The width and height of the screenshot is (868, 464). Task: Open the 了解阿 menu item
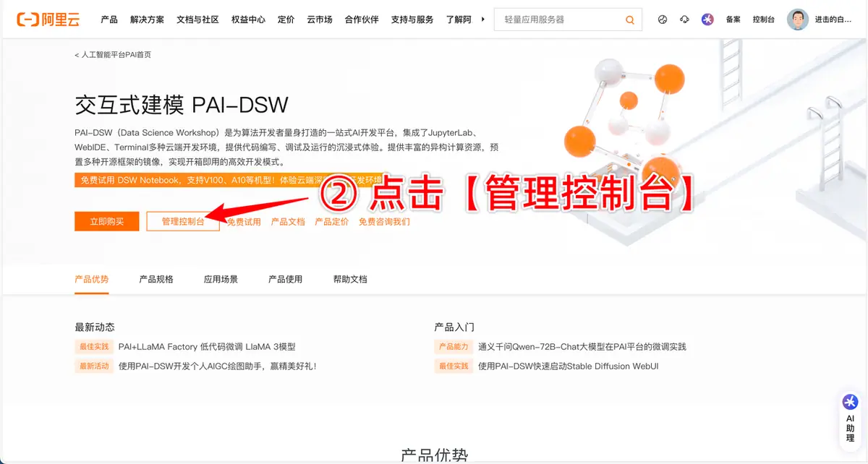tap(459, 20)
